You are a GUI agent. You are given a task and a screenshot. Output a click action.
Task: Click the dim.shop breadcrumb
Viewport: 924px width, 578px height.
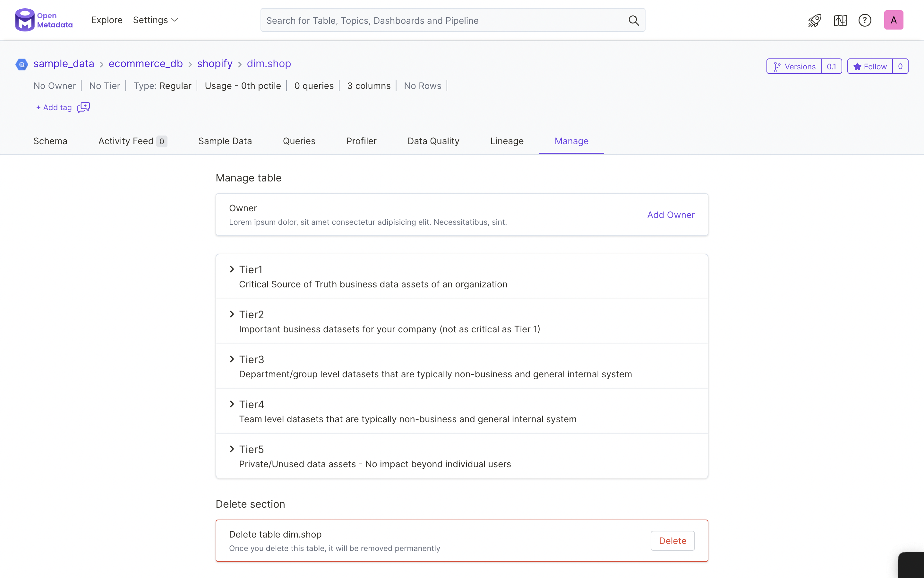click(x=269, y=64)
